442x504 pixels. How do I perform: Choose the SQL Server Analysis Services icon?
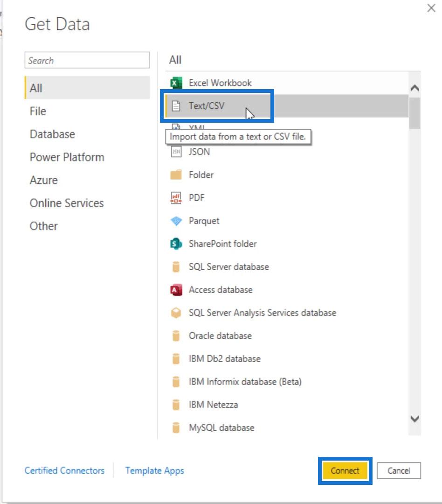click(x=176, y=313)
